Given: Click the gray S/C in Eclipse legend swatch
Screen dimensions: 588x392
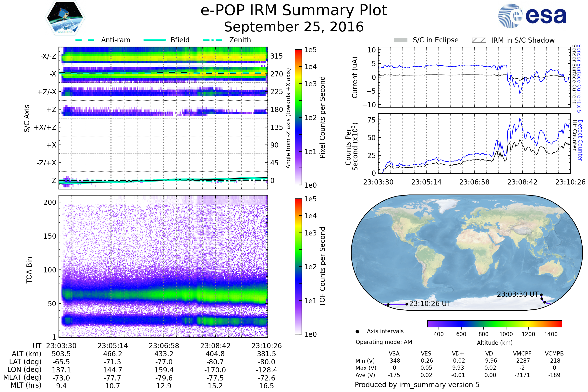Looking at the screenshot, I should pyautogui.click(x=400, y=40).
